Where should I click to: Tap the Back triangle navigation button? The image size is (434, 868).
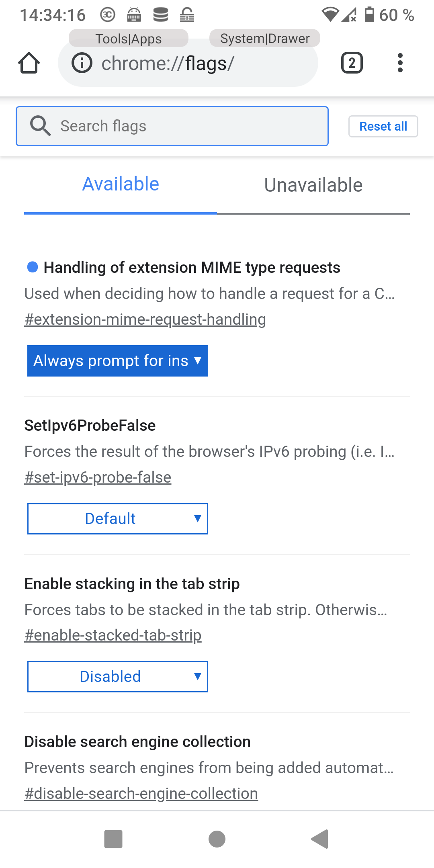click(320, 839)
